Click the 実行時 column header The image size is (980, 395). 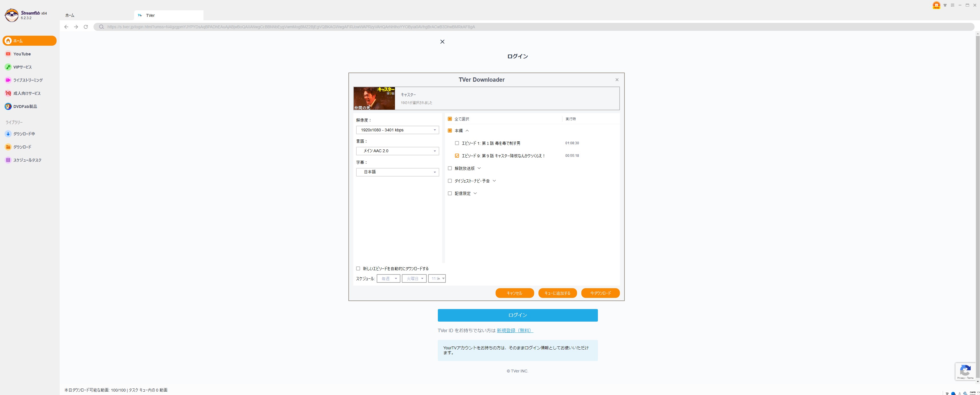[x=570, y=119]
